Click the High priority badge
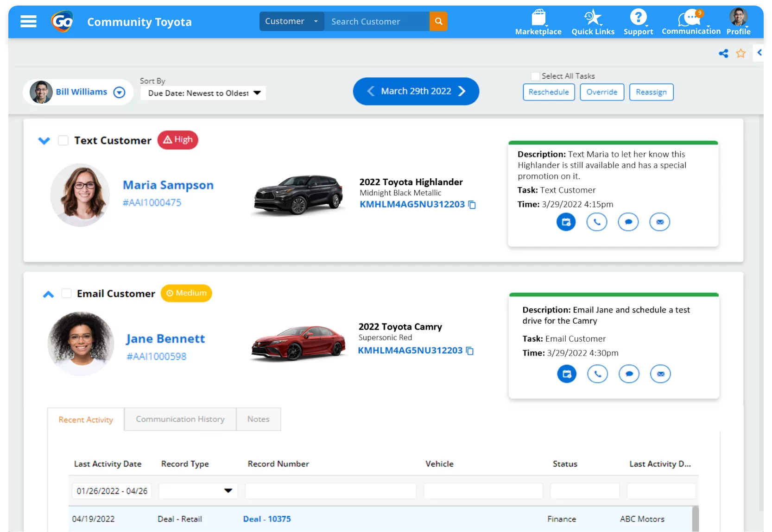Screen dimensions: 772x532 (x=178, y=140)
